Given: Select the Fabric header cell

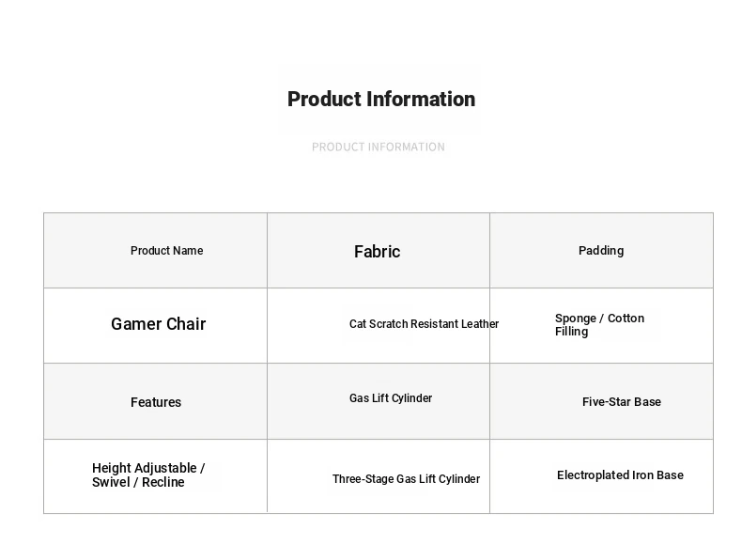Looking at the screenshot, I should [x=379, y=251].
